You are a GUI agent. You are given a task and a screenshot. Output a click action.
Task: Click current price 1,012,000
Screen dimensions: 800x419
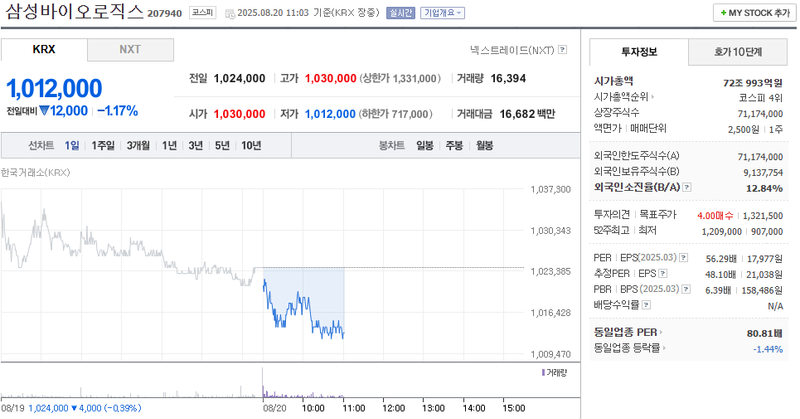pyautogui.click(x=54, y=88)
